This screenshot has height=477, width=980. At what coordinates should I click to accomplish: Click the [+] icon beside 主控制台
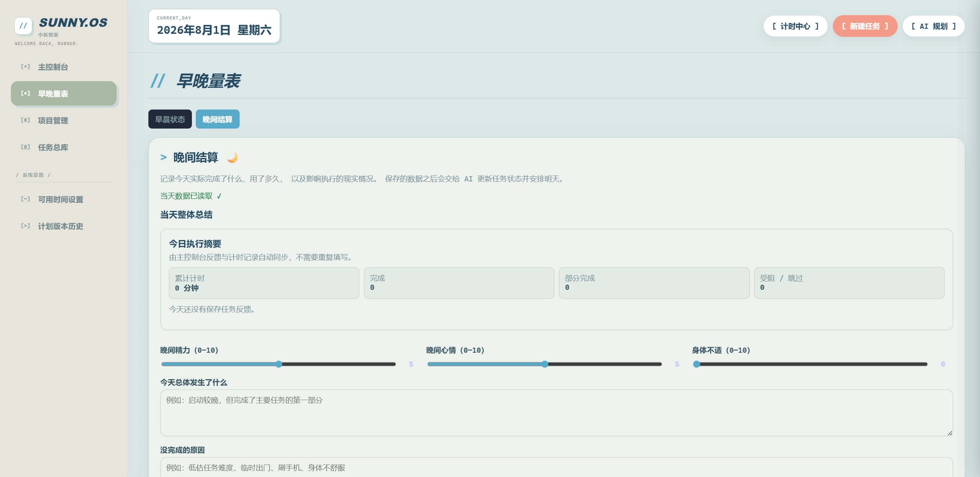point(25,67)
